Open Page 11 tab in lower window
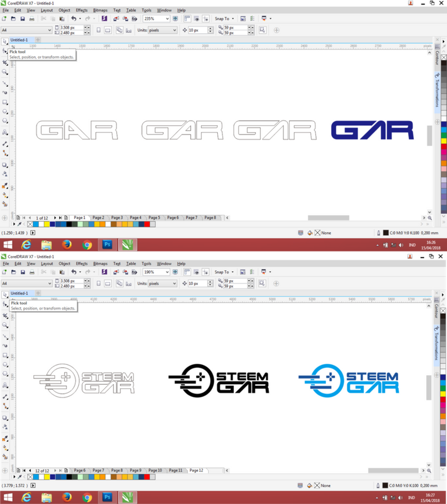Screen dimensions: 447x504 click(176, 470)
